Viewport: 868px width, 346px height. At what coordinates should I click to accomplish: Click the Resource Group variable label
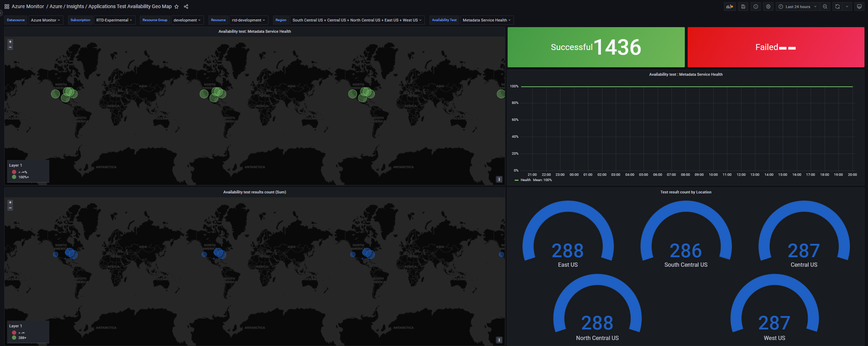[155, 20]
